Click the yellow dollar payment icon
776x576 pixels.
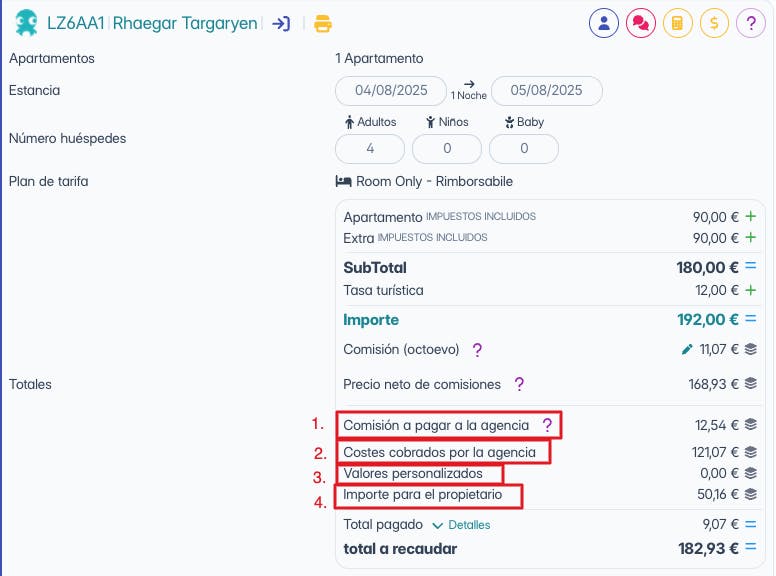714,23
